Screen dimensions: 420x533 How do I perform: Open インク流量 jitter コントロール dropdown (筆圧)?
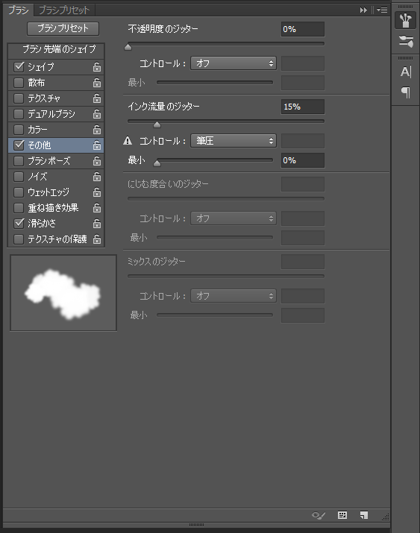point(233,141)
